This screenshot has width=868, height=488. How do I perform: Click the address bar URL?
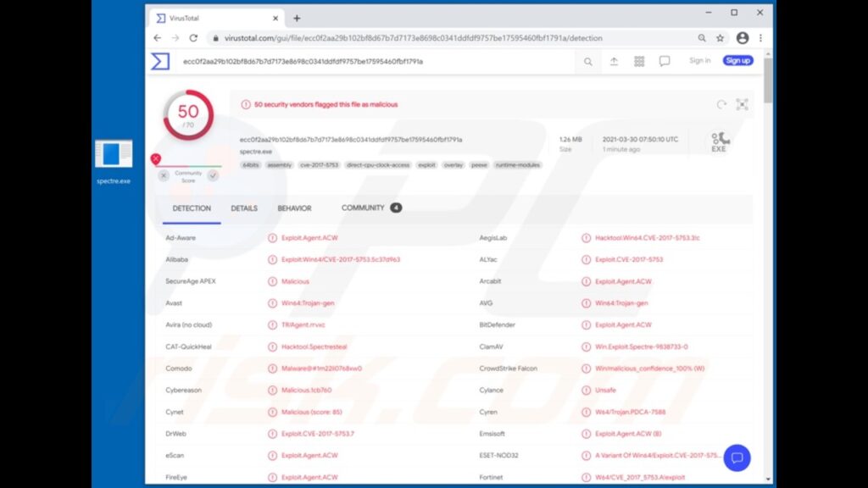tap(413, 38)
